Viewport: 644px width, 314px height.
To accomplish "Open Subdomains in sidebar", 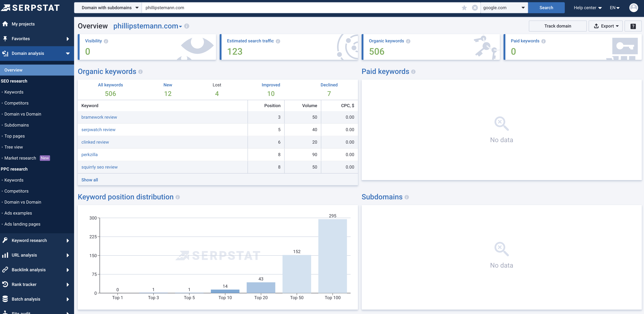I will (x=17, y=125).
